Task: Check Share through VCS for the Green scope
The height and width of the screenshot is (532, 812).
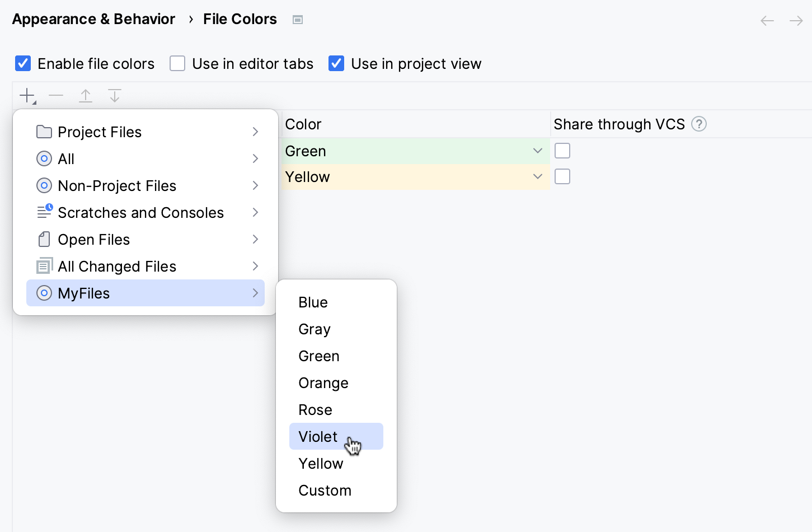Action: click(562, 150)
